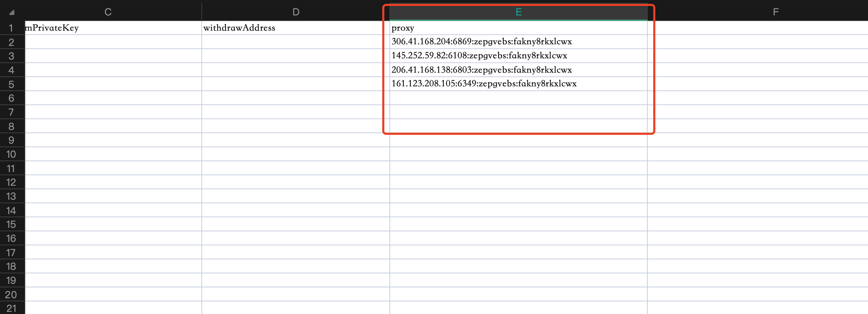This screenshot has height=314, width=868.
Task: Select row 2 header
Action: 11,42
